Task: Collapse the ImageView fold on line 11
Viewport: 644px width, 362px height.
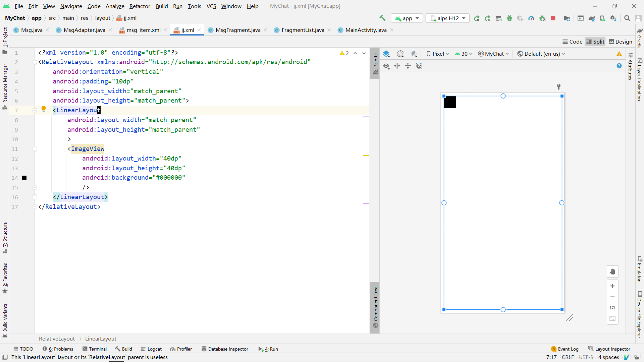Action: tap(35, 149)
